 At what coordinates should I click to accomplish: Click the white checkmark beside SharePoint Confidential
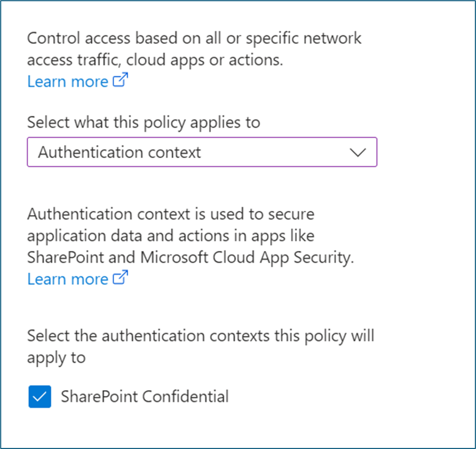pos(40,397)
